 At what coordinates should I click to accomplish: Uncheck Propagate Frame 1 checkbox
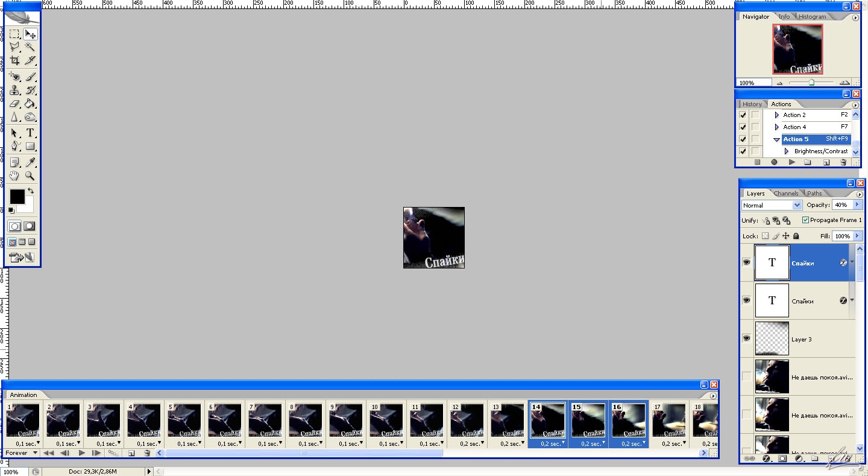[x=806, y=220]
